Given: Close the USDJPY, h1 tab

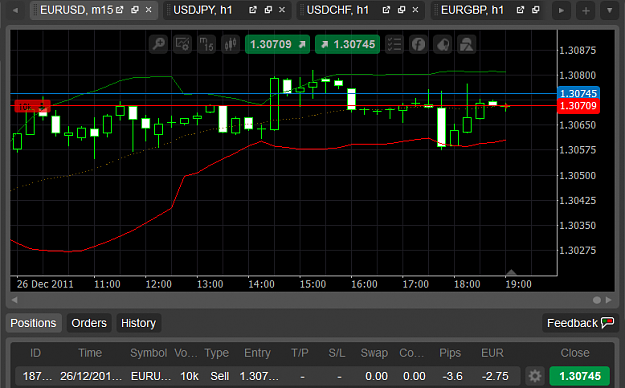Looking at the screenshot, I should tap(282, 10).
